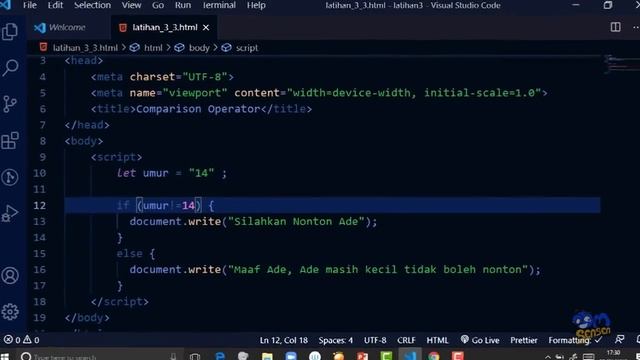Click line number 12 in the gutter

(40, 205)
